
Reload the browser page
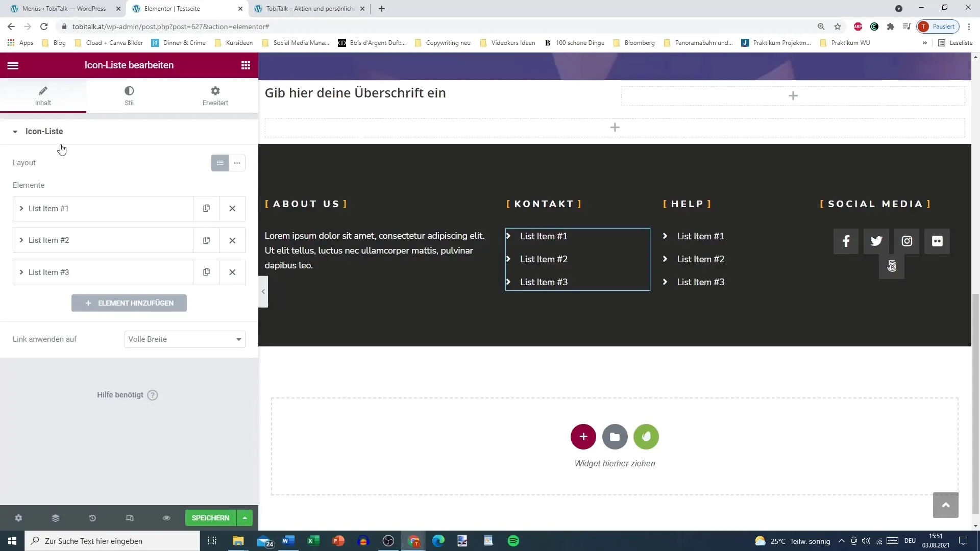point(44,27)
